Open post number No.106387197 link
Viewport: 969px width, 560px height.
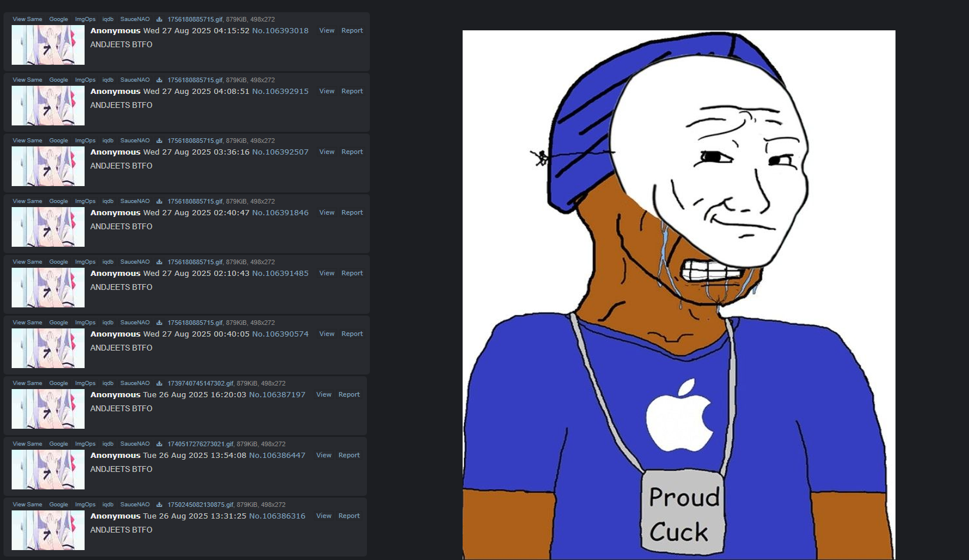tap(277, 395)
